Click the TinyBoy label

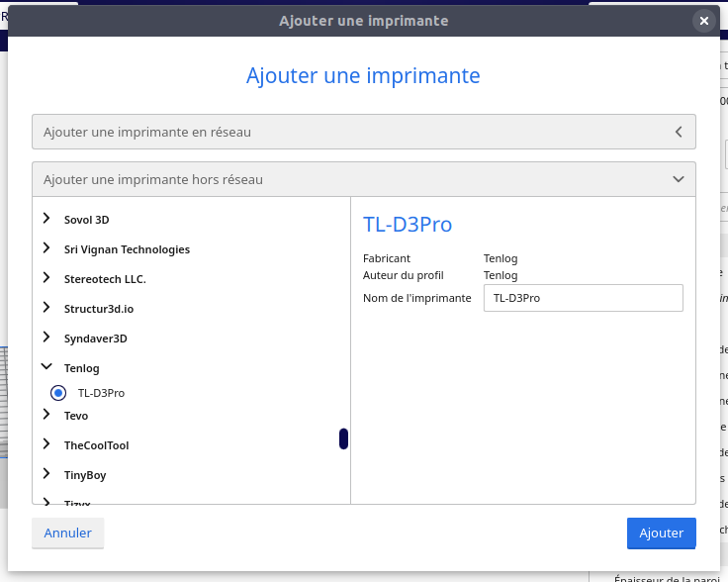pos(85,475)
